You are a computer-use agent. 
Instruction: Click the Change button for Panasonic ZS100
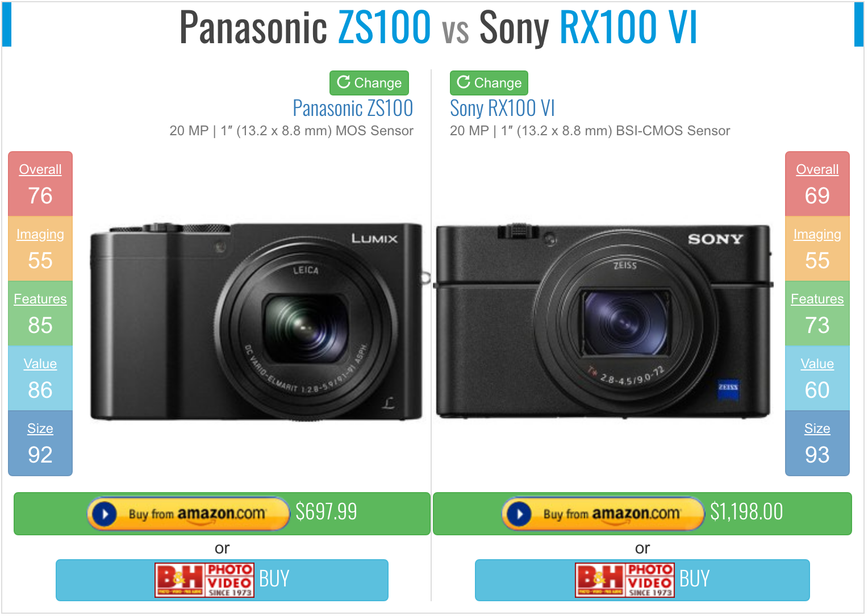pos(369,83)
